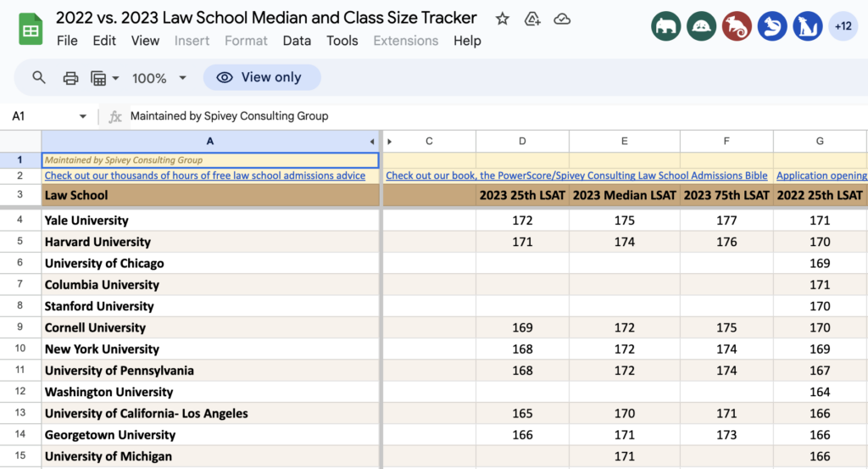This screenshot has width=868, height=469.
Task: Select the University of Michigan cell
Action: pos(210,456)
